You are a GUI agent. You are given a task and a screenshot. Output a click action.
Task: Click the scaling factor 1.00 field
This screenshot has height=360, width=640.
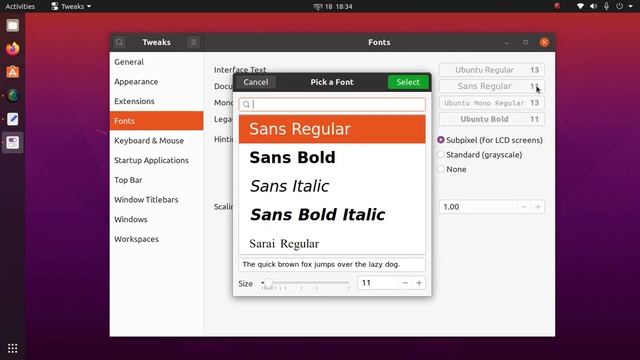478,207
